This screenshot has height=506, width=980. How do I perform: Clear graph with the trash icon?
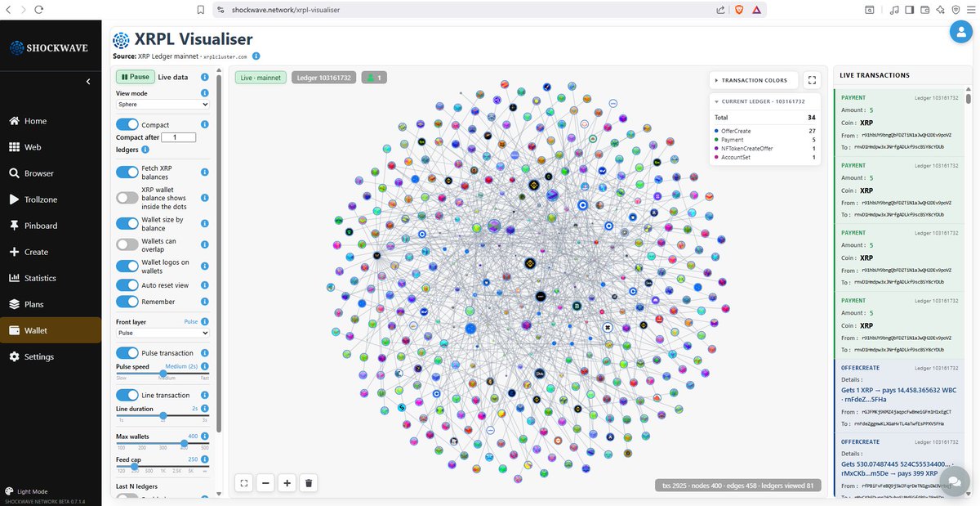tap(309, 483)
